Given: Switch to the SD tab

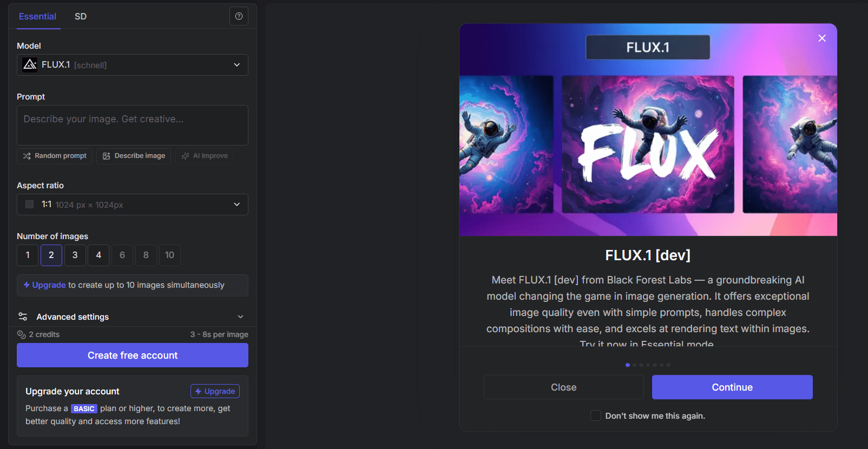Looking at the screenshot, I should tap(81, 16).
